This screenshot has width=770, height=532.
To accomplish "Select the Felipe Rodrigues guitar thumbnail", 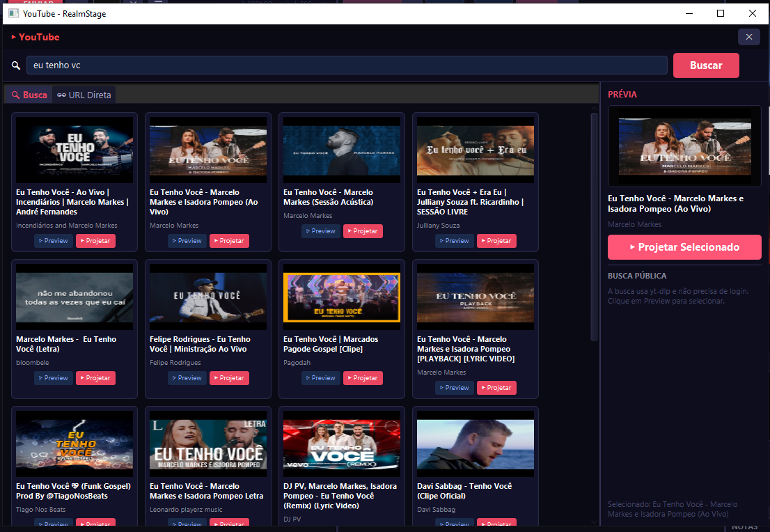I will 208,297.
